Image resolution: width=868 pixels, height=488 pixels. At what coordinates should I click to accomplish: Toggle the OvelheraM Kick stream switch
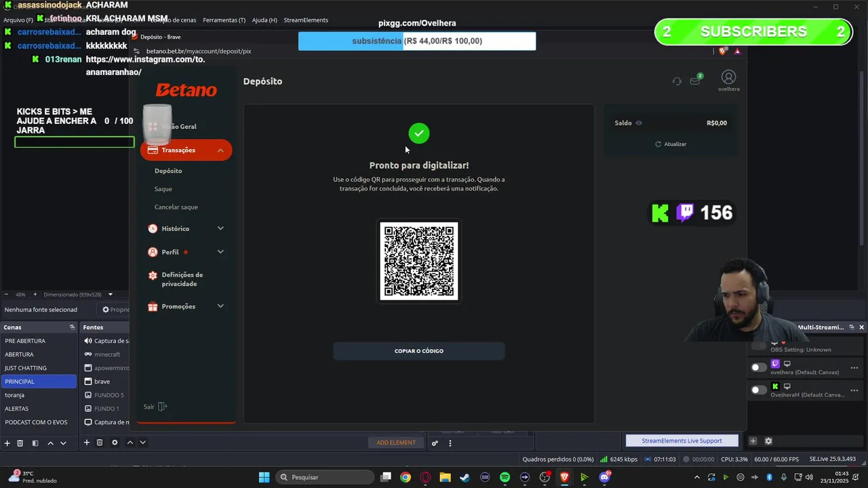pos(759,390)
